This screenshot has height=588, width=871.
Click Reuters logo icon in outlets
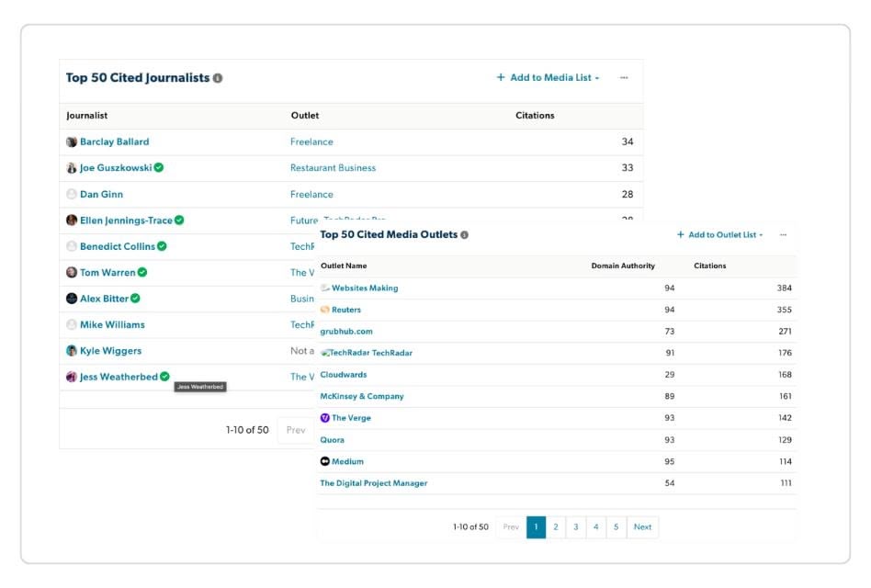click(x=325, y=310)
